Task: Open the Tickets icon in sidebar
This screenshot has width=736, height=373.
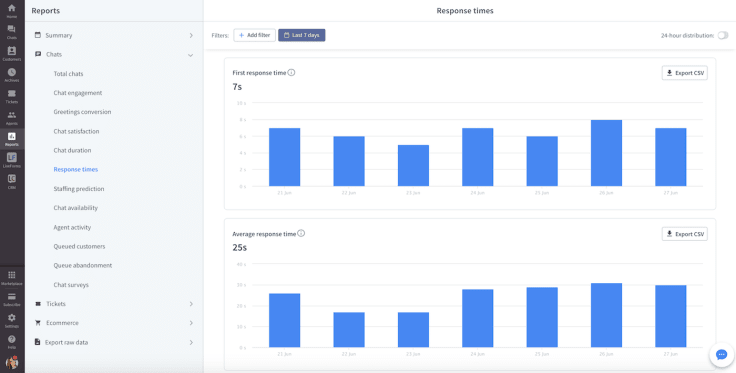Action: coord(12,93)
